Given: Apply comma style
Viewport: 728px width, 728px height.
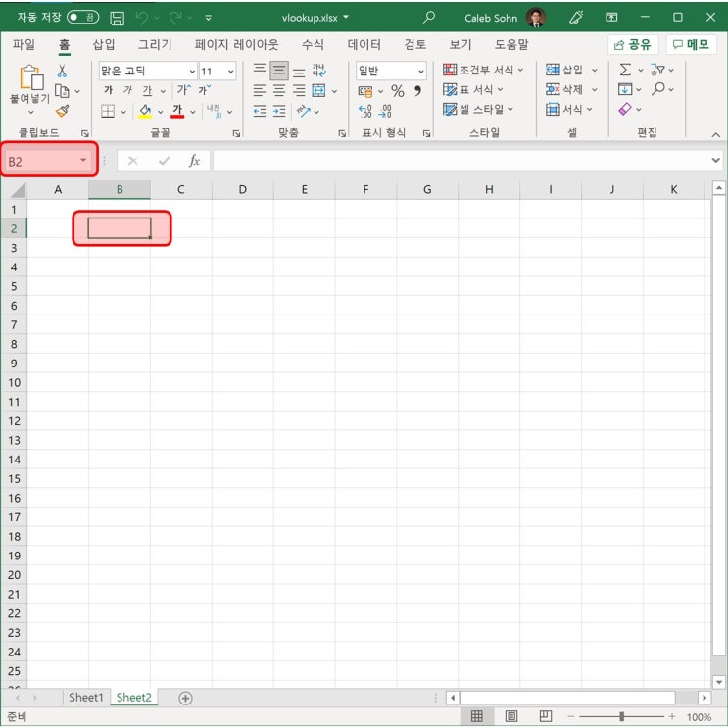Looking at the screenshot, I should 417,91.
